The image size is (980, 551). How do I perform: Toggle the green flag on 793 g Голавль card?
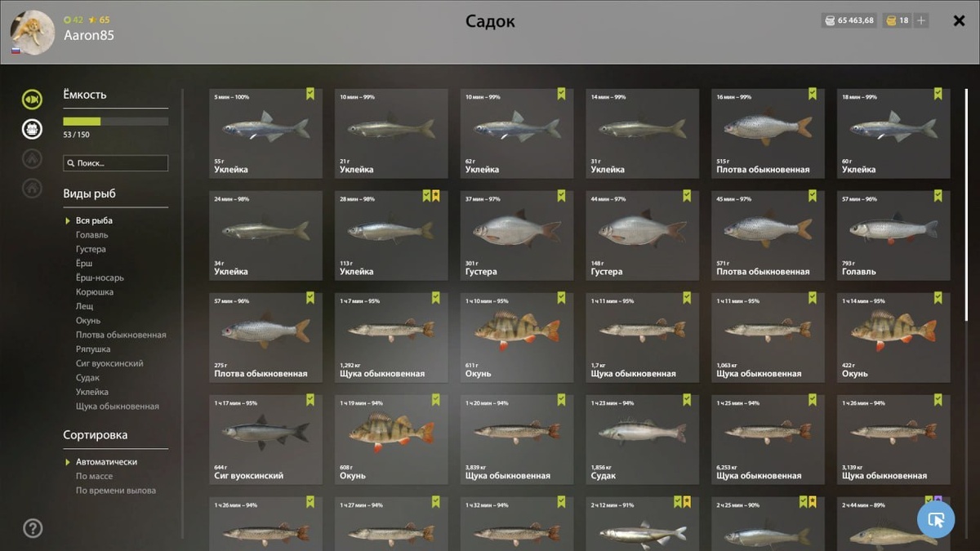pos(938,196)
